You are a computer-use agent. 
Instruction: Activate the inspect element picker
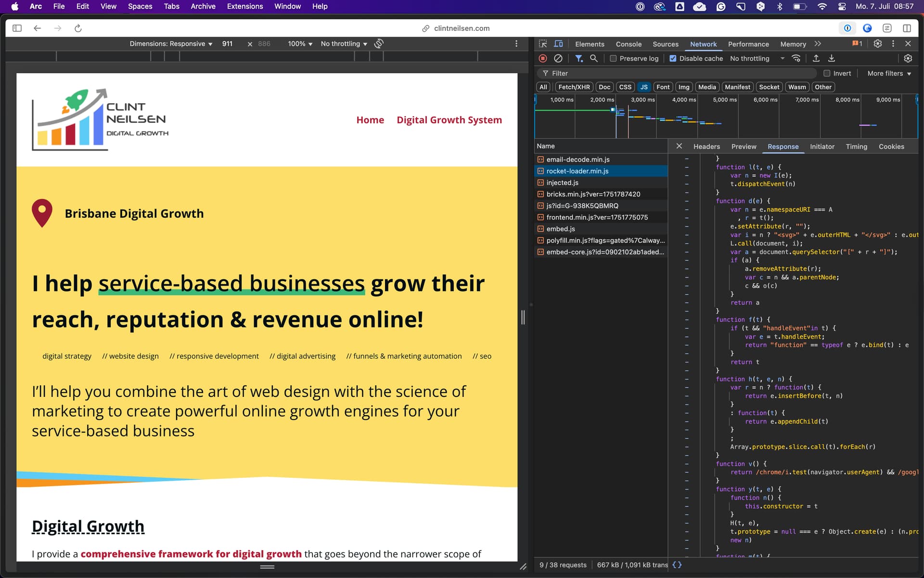(x=543, y=44)
